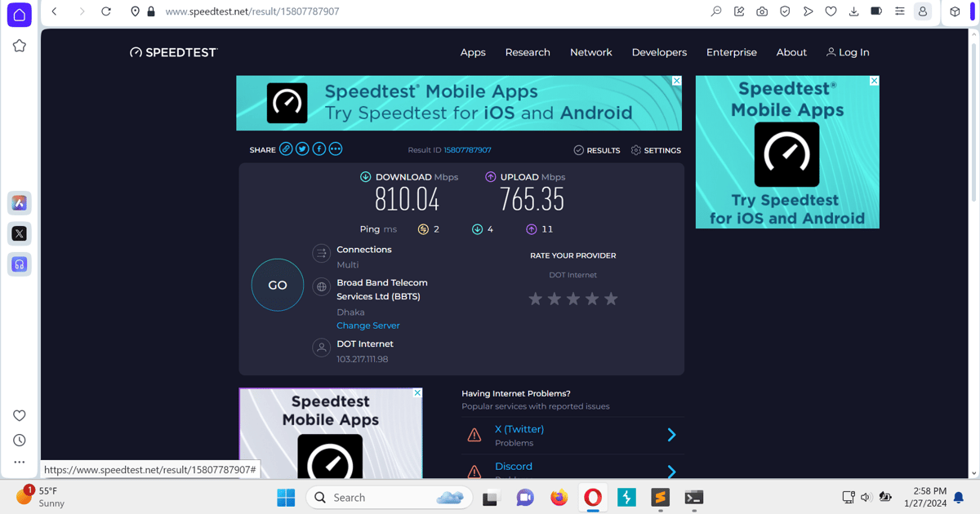This screenshot has width=980, height=514.
Task: Rate DOT Internet five stars
Action: [x=611, y=299]
